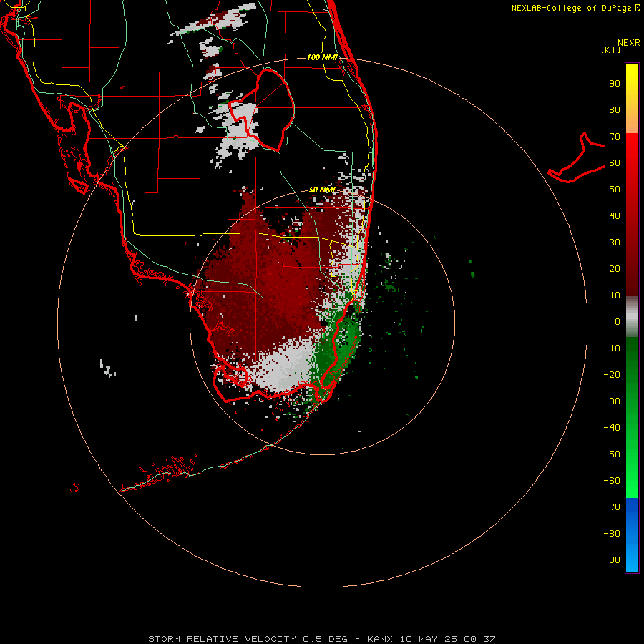
Task: Click the "[KT]" units label above scale
Action: 610,49
